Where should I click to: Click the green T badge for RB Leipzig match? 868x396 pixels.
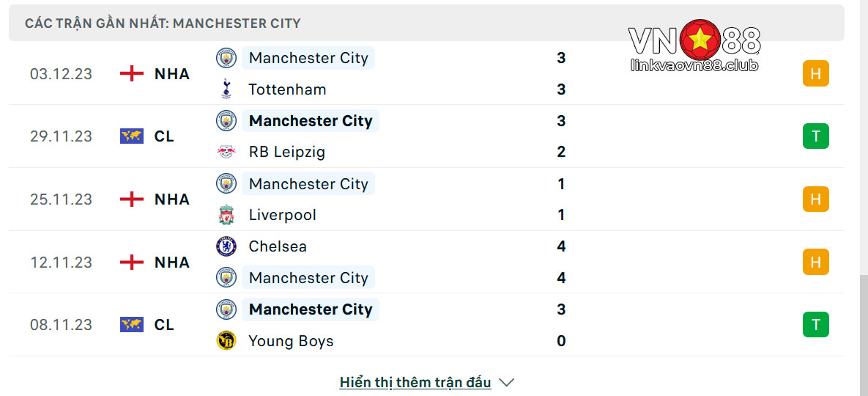coord(815,136)
